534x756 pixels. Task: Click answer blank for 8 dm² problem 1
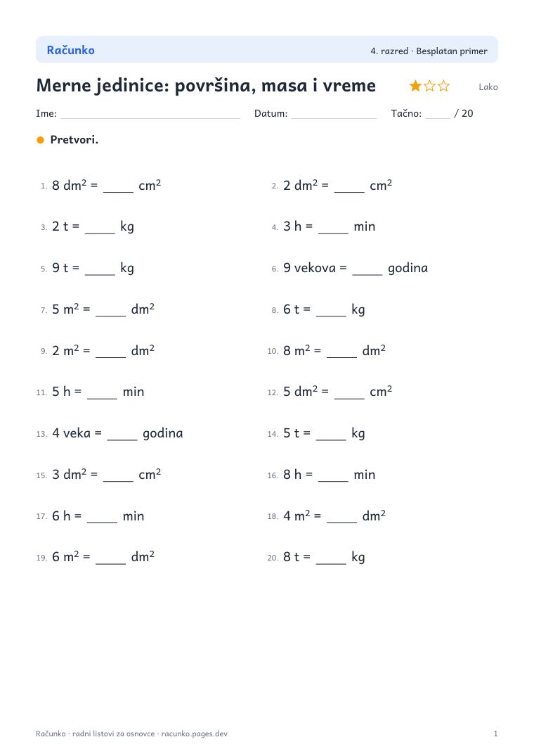(118, 189)
